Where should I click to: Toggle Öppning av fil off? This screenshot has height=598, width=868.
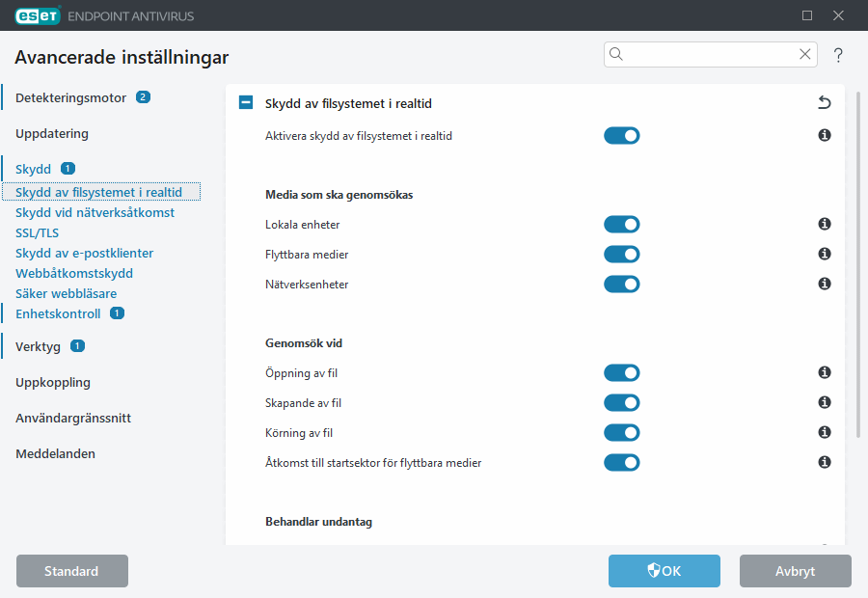point(622,372)
